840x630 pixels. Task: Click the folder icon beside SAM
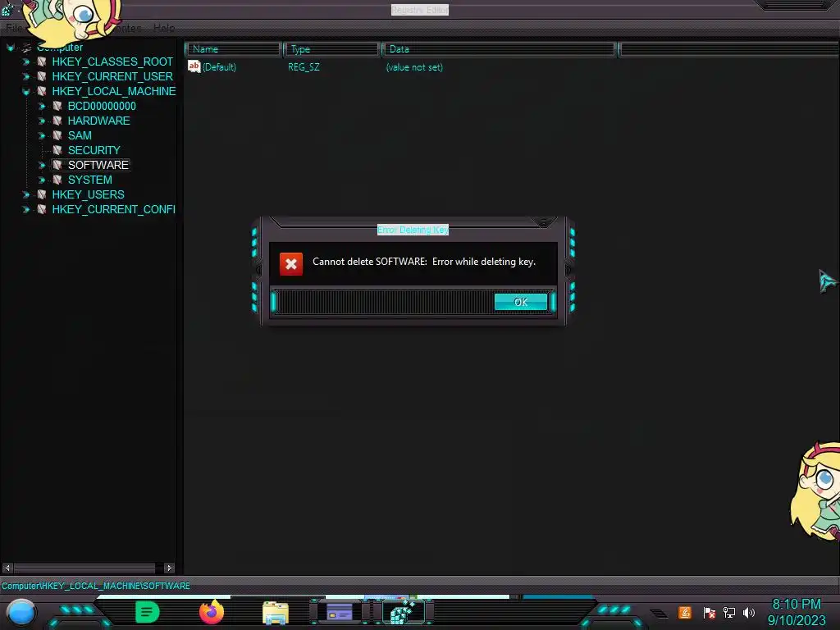tap(57, 135)
